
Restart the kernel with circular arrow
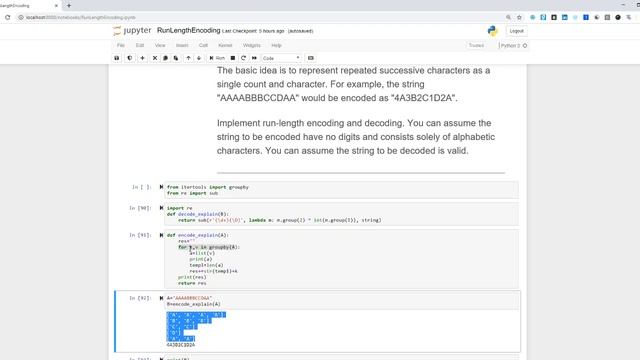coord(244,58)
